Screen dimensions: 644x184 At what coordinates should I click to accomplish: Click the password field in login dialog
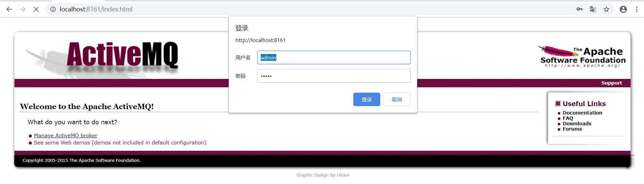(x=334, y=76)
